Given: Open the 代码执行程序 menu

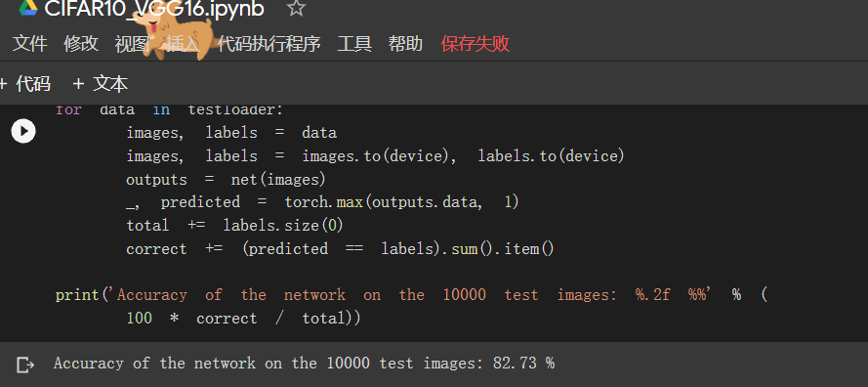Looking at the screenshot, I should click(x=269, y=44).
